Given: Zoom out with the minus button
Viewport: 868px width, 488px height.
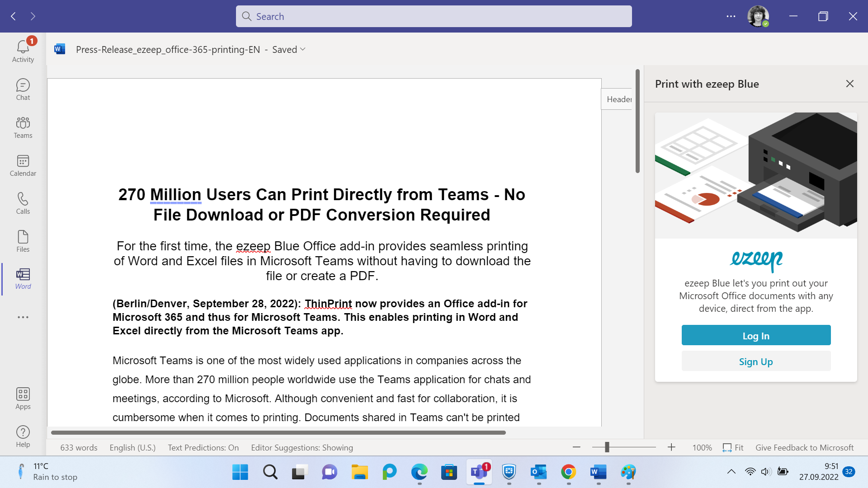Looking at the screenshot, I should click(576, 447).
